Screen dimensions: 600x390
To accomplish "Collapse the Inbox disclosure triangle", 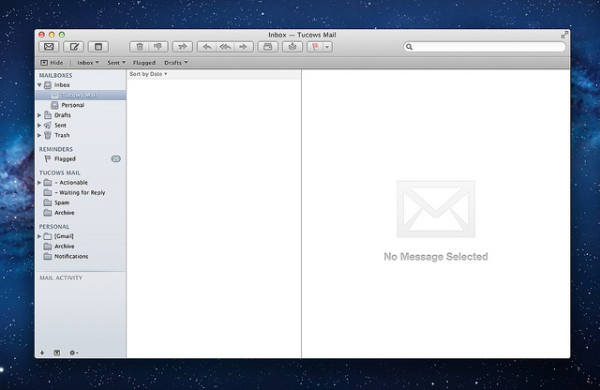I will pos(40,85).
